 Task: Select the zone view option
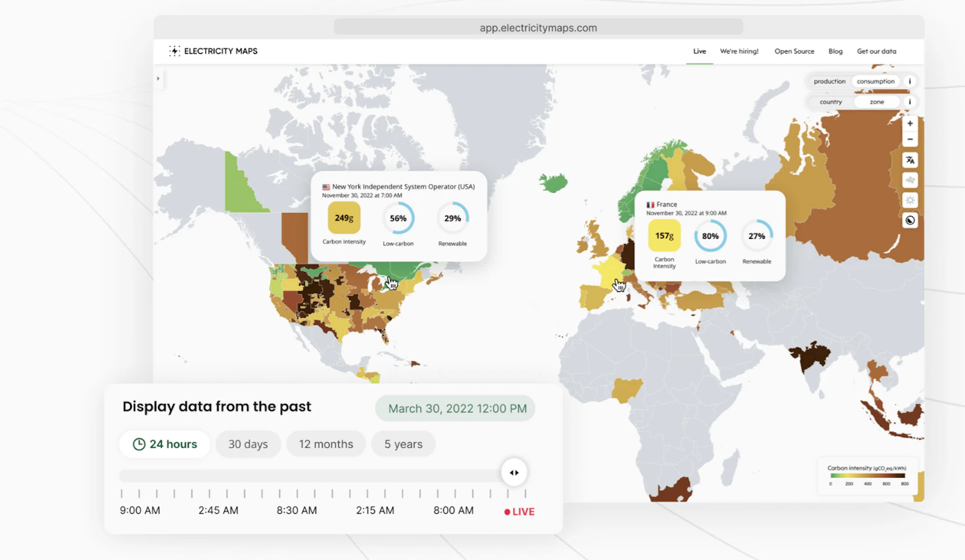coord(877,102)
